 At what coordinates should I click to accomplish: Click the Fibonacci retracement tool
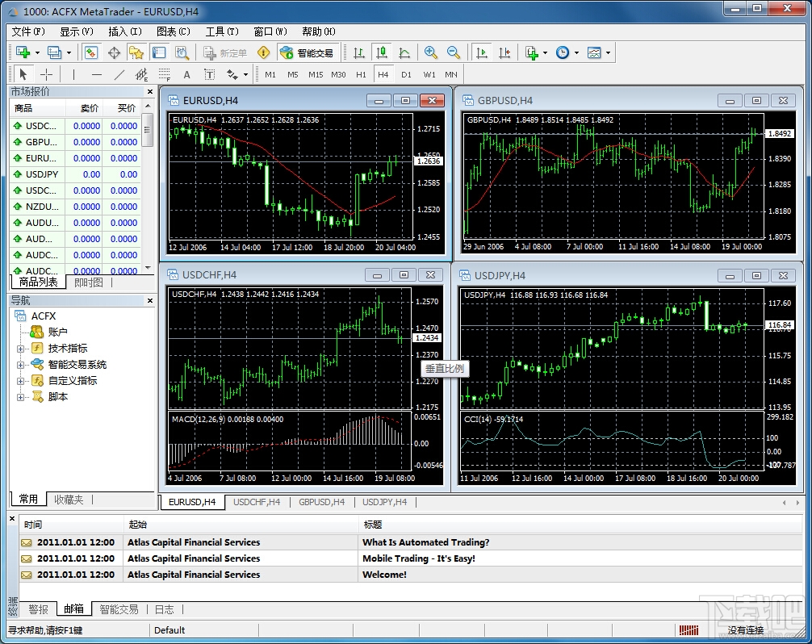(x=165, y=74)
